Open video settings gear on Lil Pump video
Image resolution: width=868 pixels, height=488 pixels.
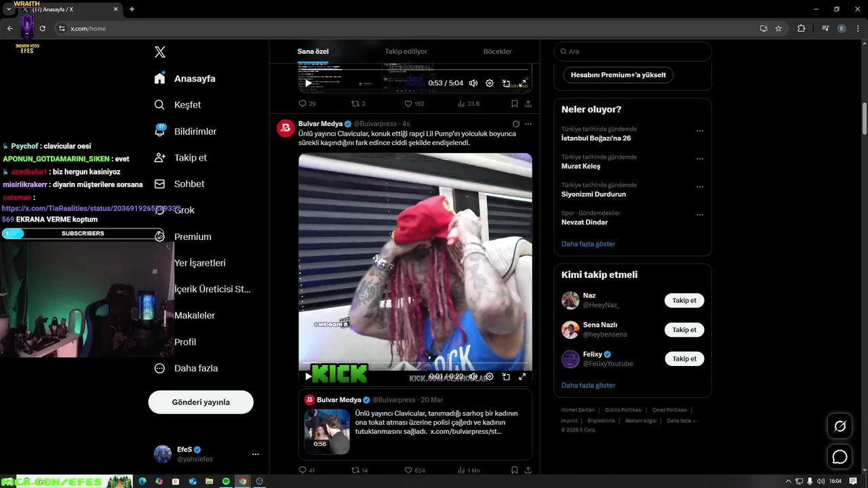[490, 377]
